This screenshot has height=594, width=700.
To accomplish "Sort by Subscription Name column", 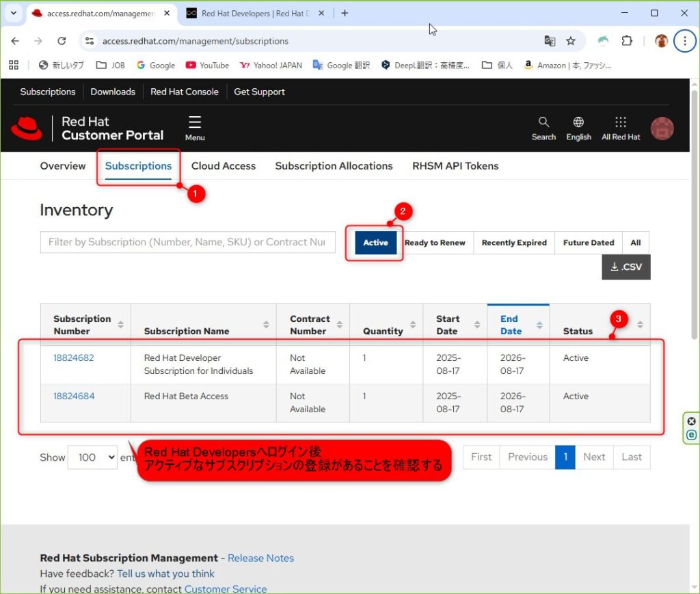I will pos(266,325).
